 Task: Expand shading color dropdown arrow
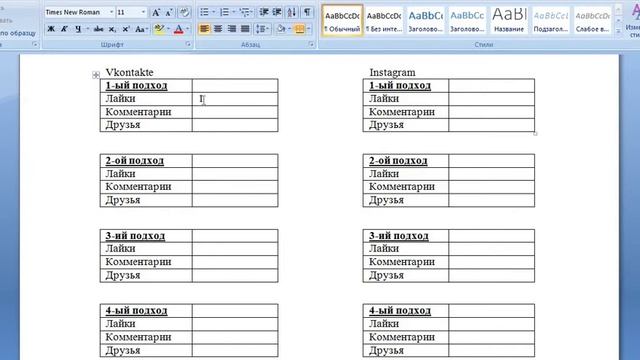click(x=289, y=29)
